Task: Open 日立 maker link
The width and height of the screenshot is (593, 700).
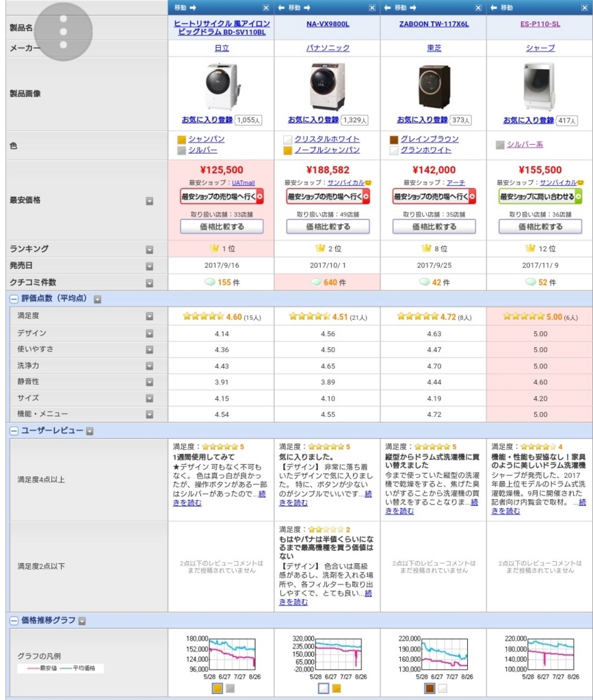Action: coord(222,48)
